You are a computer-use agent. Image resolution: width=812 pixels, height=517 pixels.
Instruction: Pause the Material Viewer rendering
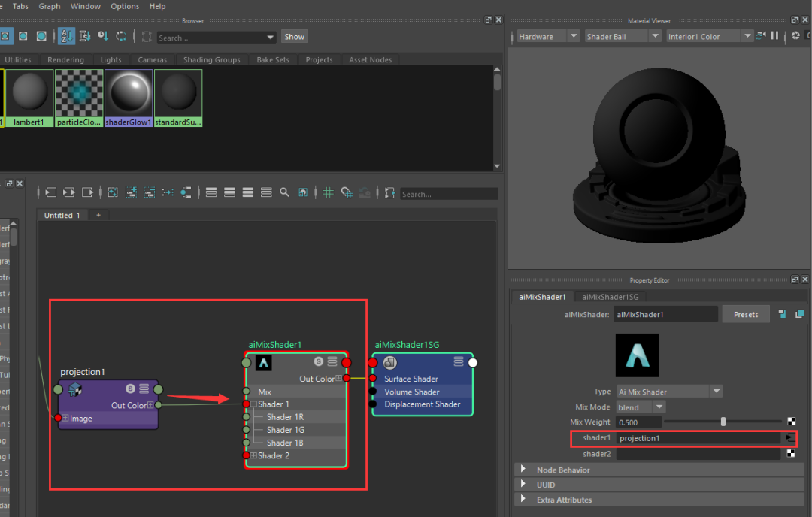774,36
